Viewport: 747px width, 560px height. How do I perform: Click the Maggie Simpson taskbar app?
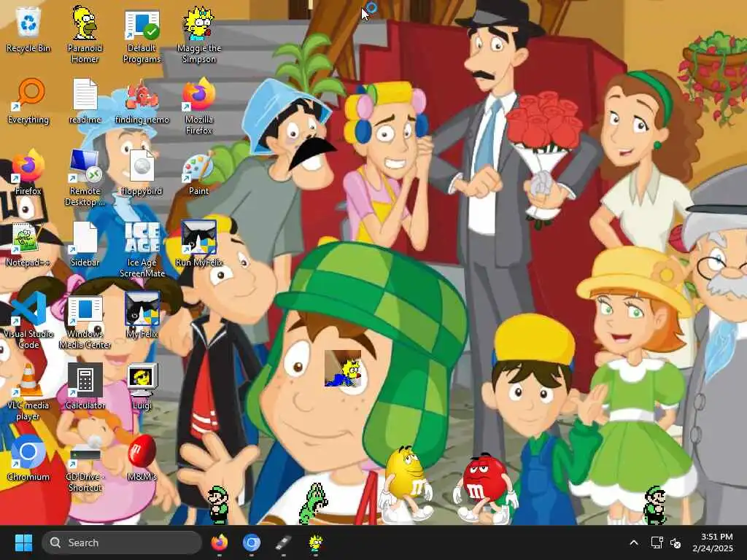(x=315, y=542)
